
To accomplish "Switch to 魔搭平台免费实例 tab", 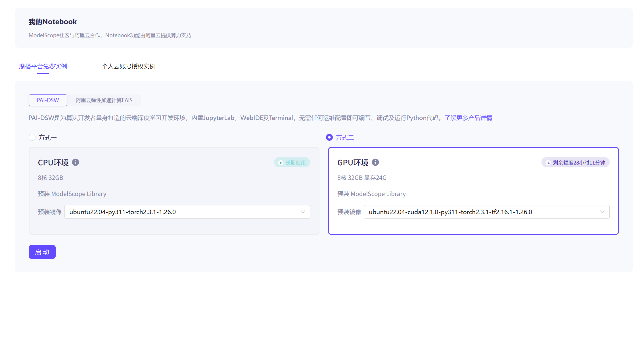I will pyautogui.click(x=43, y=66).
